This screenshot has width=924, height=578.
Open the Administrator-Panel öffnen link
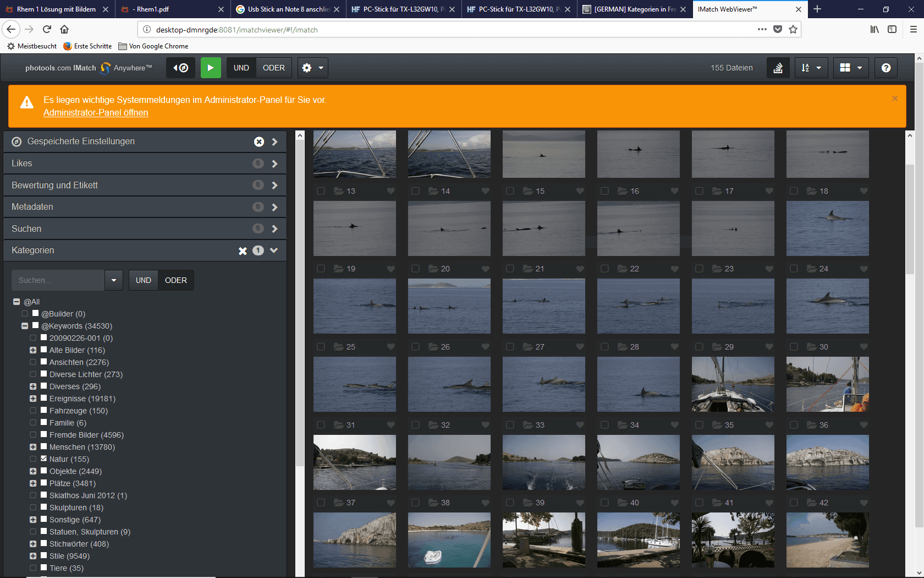tap(96, 112)
